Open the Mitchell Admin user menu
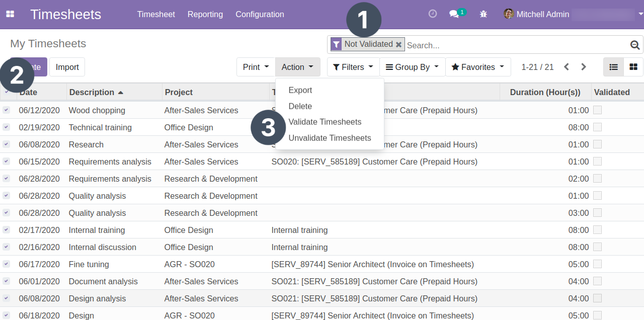Screen dimensions: 644x320 pyautogui.click(x=574, y=14)
